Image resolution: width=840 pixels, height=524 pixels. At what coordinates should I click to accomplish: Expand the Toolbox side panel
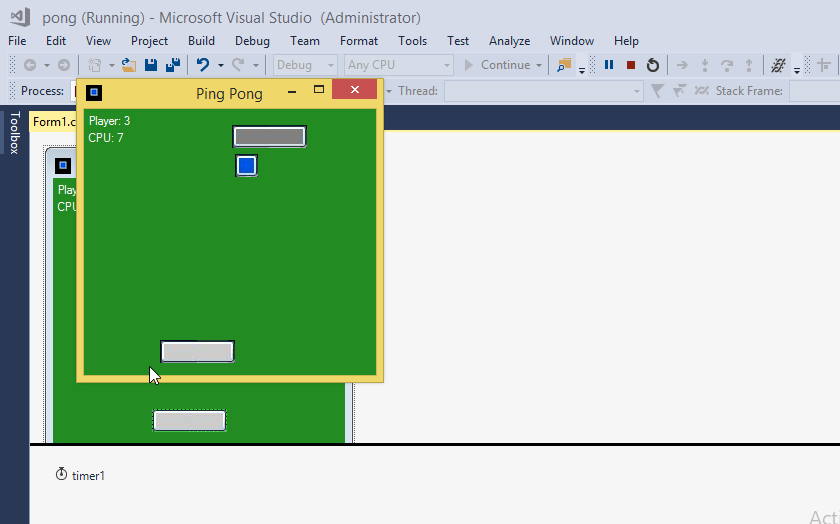tap(14, 133)
